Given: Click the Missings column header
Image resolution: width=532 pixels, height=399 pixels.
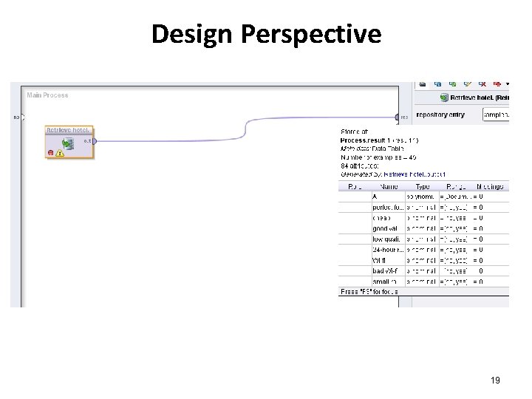Looking at the screenshot, I should 490,187.
